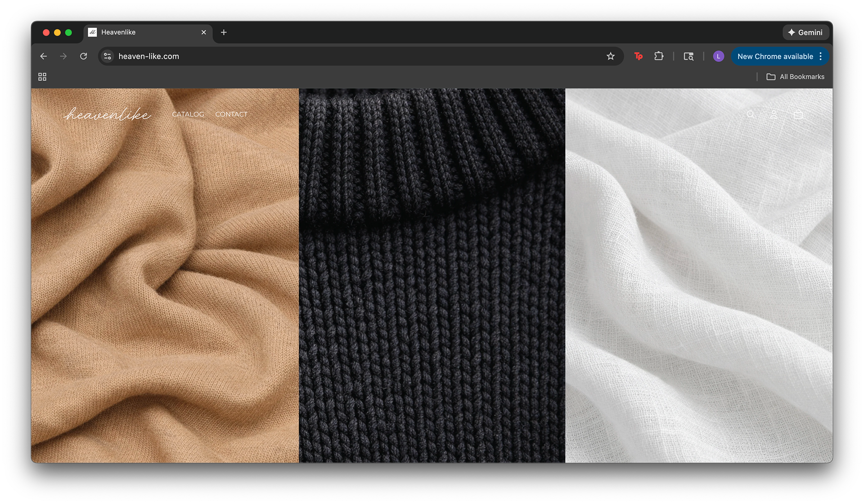Go back to the previous page
The height and width of the screenshot is (504, 864).
(x=44, y=56)
